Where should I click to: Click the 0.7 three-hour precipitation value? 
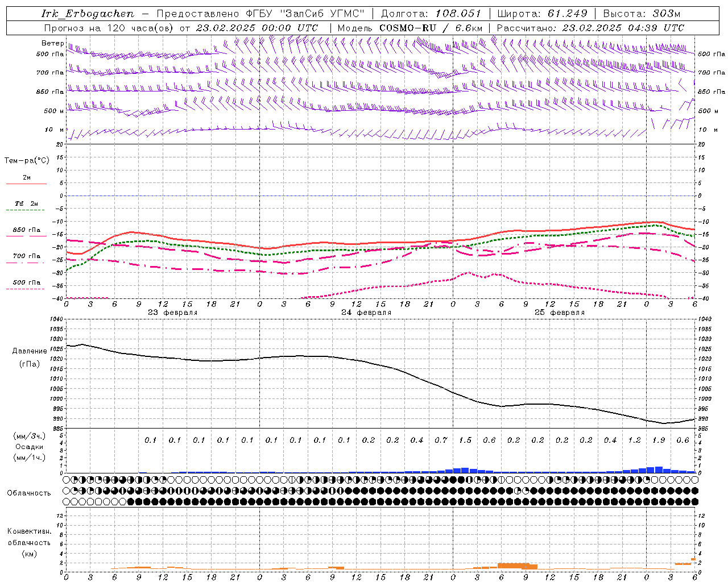tap(441, 440)
